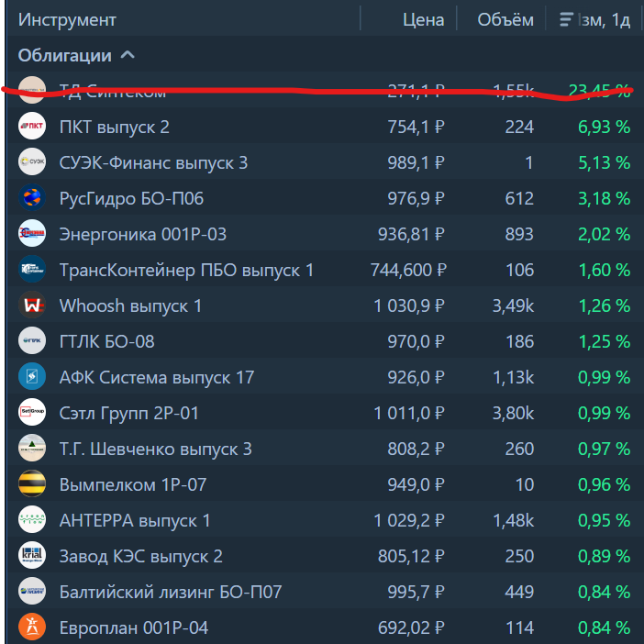This screenshot has height=644, width=644.
Task: Open ТрансКонтейнер ПБО выпуск 1
Action: [x=186, y=271]
